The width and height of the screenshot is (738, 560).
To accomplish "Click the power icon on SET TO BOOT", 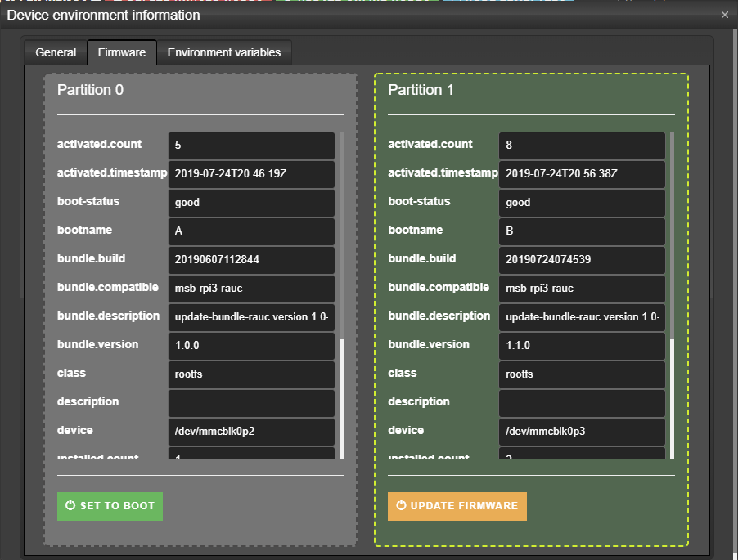I will (x=70, y=505).
